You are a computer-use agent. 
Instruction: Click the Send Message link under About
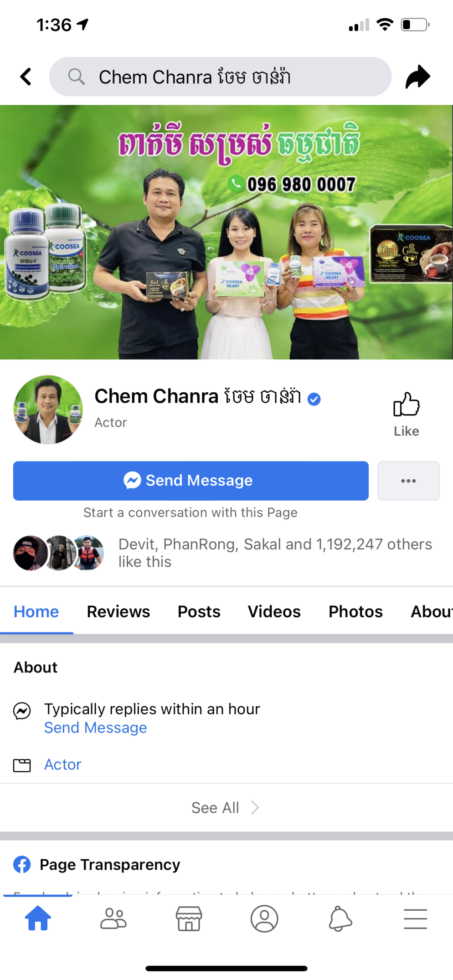[x=96, y=728]
